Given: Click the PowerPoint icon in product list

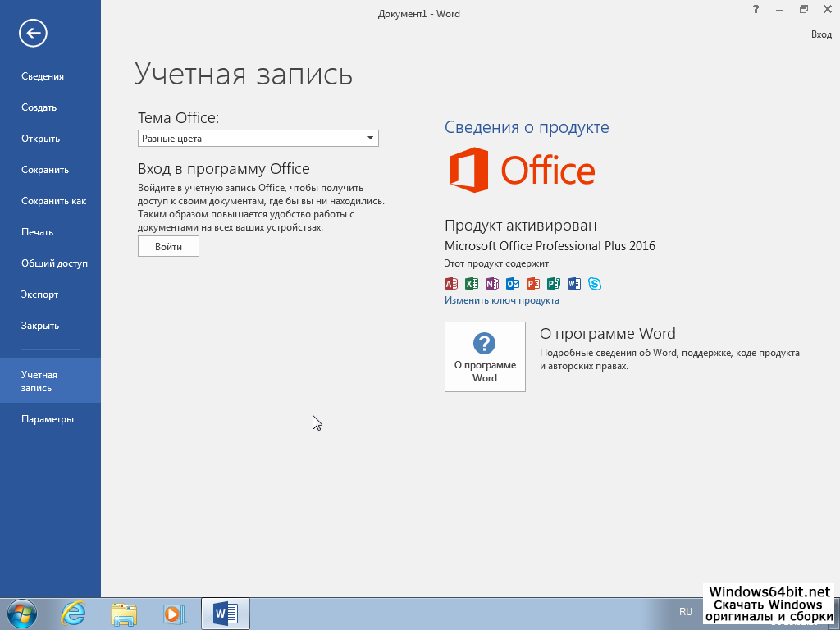Looking at the screenshot, I should 532,284.
